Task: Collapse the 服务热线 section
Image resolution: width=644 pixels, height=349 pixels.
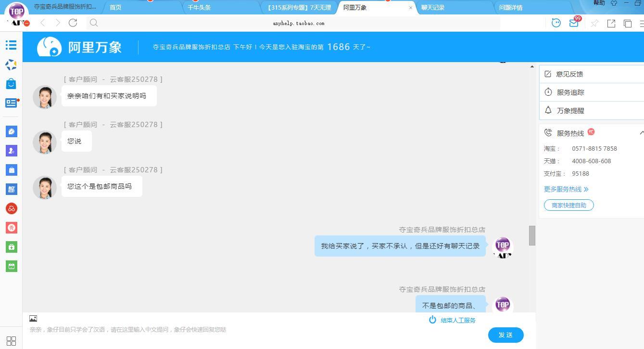Action: (641, 133)
